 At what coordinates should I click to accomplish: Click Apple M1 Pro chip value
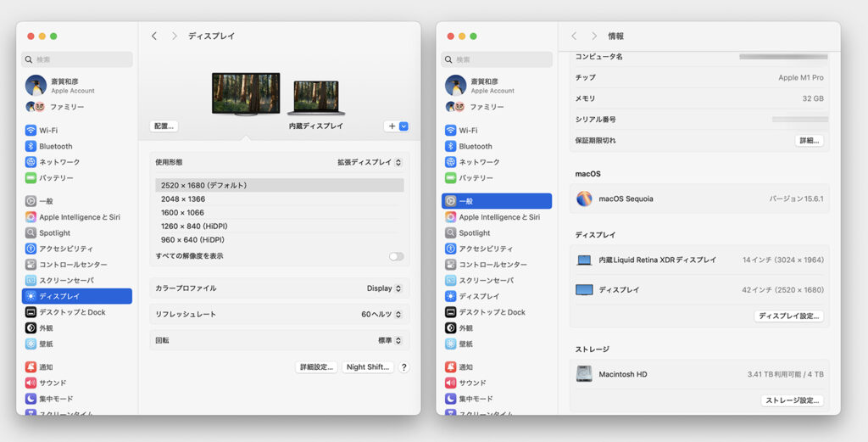[x=800, y=77]
